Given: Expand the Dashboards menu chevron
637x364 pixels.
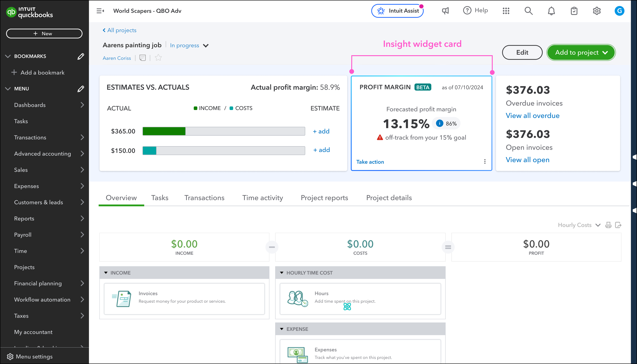Looking at the screenshot, I should [82, 105].
